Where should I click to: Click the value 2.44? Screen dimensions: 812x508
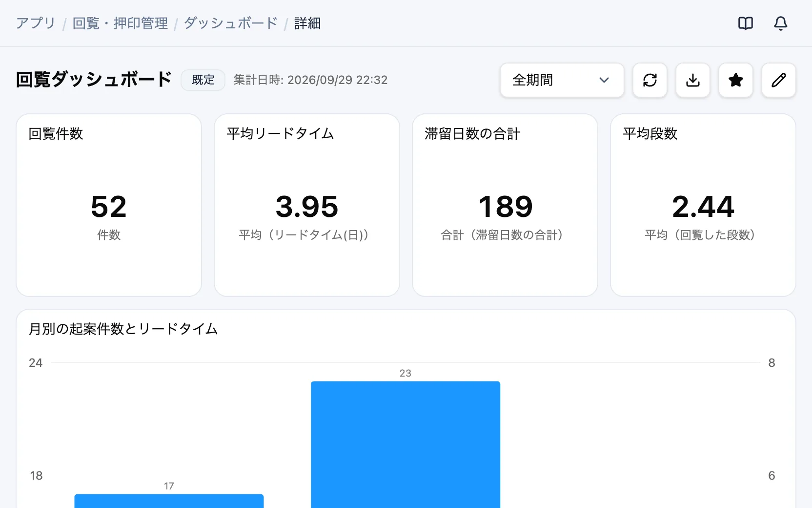point(703,207)
